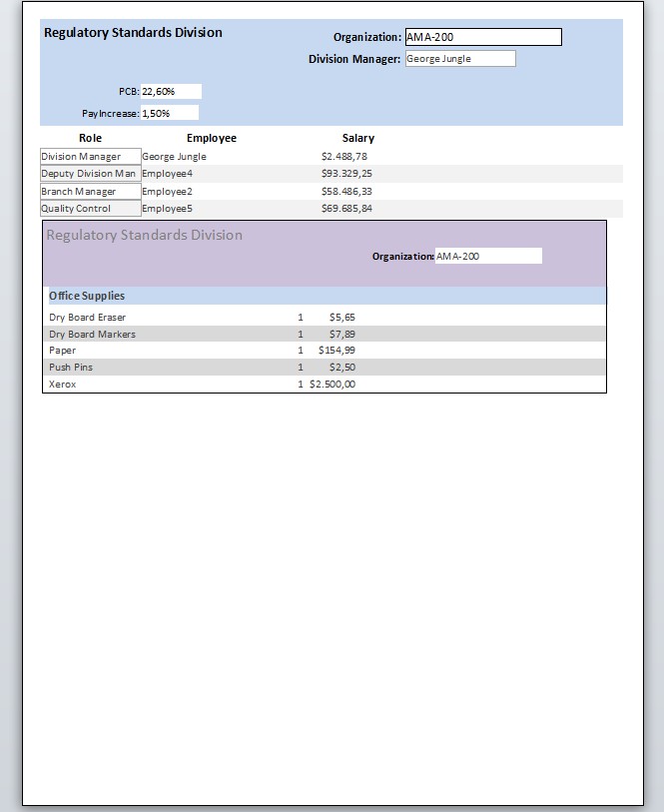Click the salary value $2.488,78

(344, 157)
